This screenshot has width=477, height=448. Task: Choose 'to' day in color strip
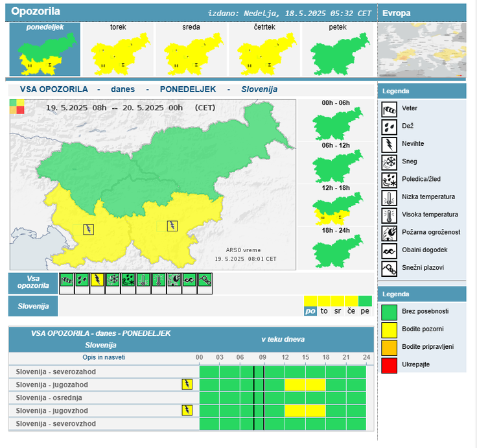[324, 306]
